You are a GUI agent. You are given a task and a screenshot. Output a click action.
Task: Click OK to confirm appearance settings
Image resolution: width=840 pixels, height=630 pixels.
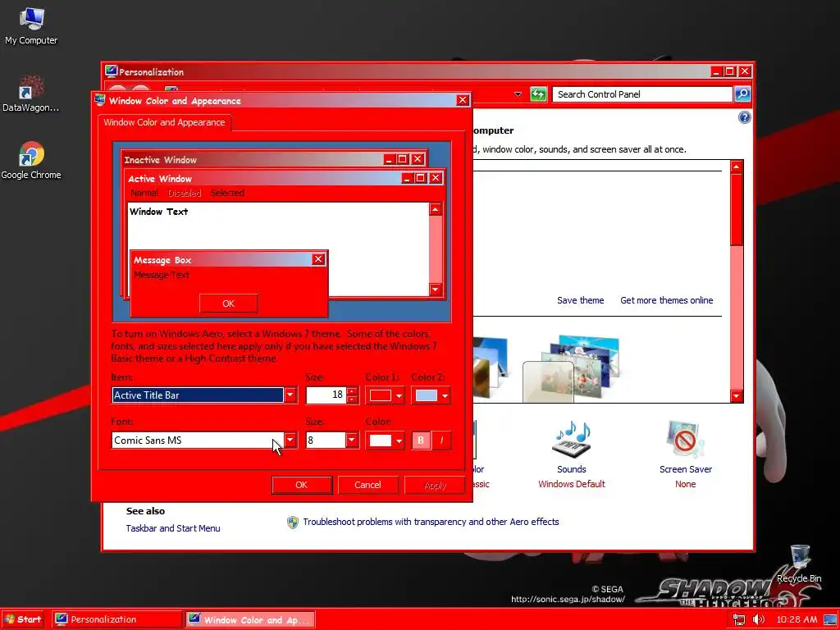302,485
